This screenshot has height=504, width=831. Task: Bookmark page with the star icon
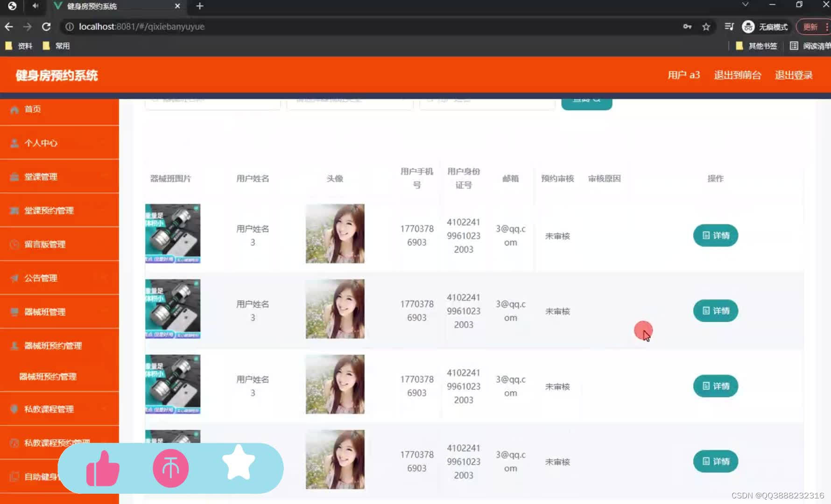pyautogui.click(x=706, y=27)
